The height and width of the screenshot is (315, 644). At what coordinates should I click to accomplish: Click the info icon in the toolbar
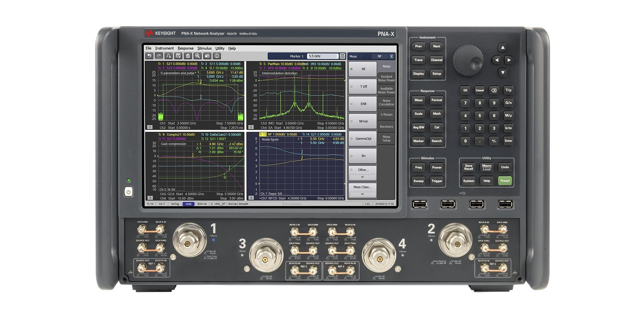click(x=217, y=56)
